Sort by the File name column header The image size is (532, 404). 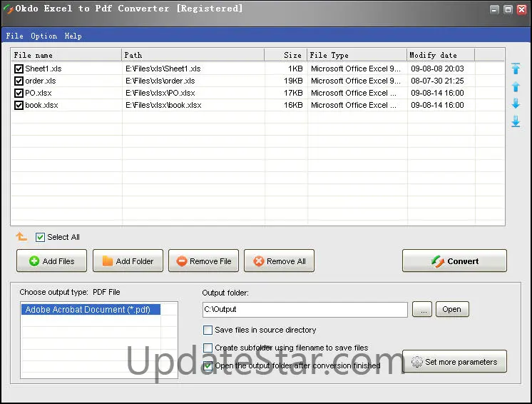(66, 55)
